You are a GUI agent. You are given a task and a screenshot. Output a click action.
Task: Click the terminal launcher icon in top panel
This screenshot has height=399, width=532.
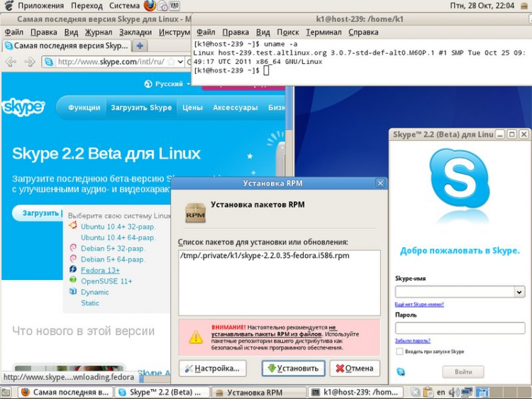click(x=174, y=6)
